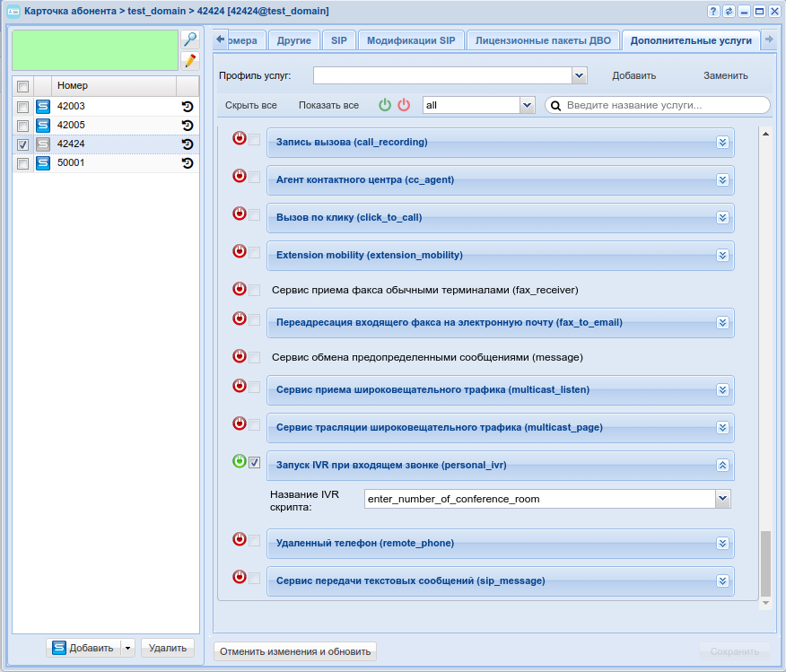Click Отменить изменения и обновить button
Image resolution: width=786 pixels, height=672 pixels.
pos(294,651)
